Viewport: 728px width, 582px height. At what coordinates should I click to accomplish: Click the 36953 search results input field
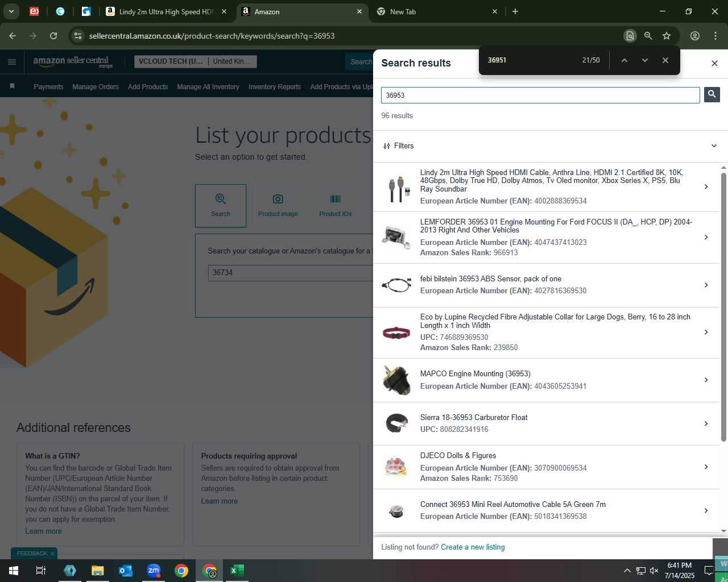(x=540, y=95)
